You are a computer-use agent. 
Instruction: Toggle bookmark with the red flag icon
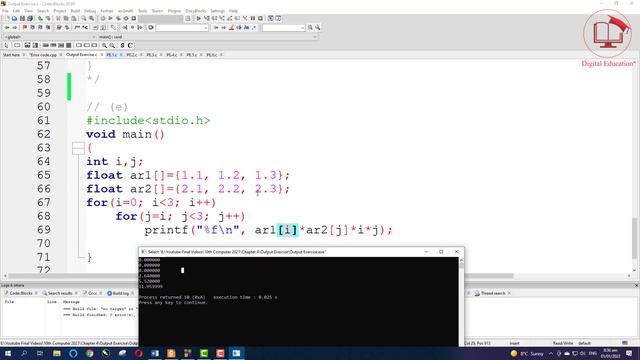25,27
